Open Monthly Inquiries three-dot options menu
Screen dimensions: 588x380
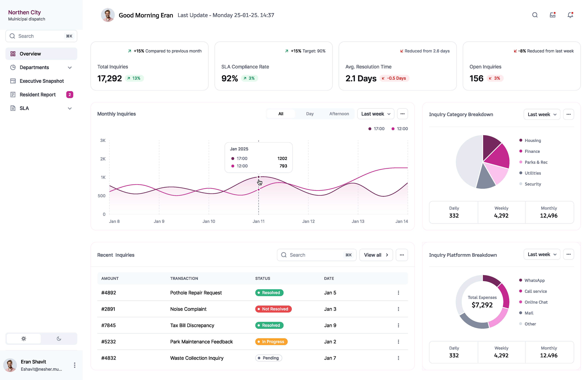click(x=402, y=114)
